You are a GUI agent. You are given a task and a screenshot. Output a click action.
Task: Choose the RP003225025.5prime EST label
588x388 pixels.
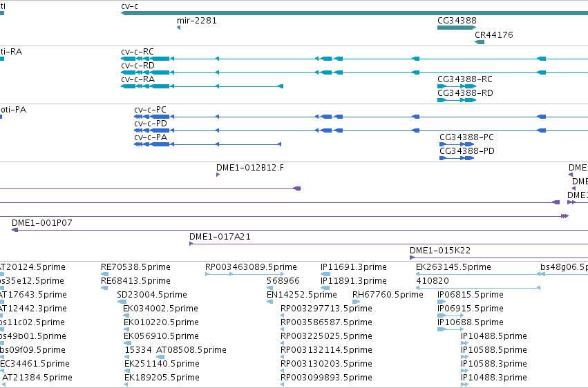(x=326, y=336)
